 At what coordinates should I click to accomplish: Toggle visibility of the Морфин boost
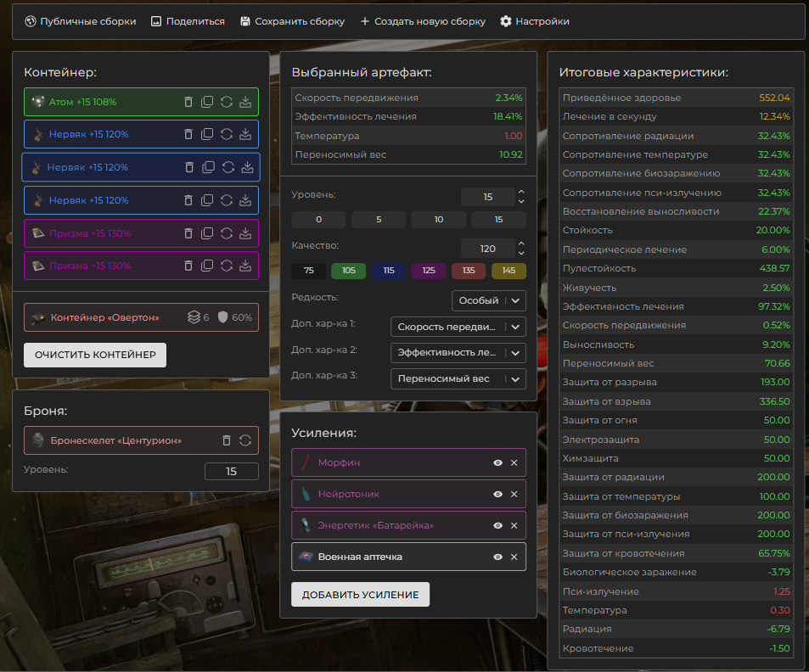click(498, 462)
